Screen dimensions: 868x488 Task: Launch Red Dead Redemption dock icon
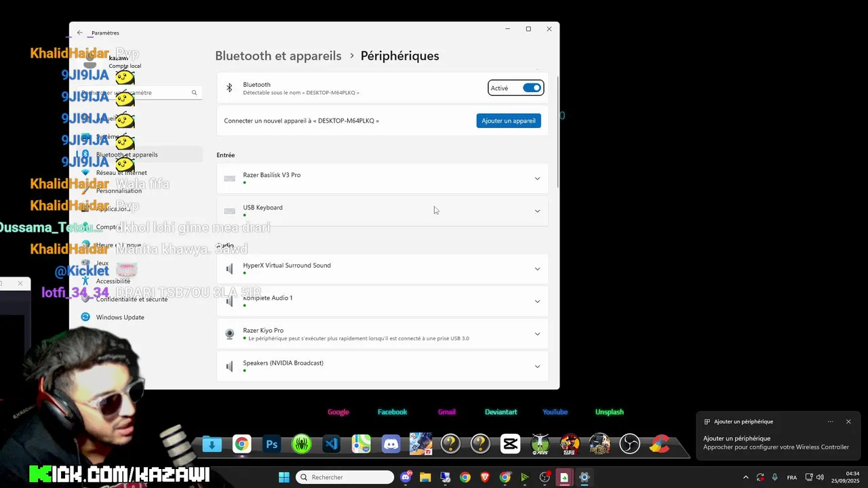tap(570, 445)
